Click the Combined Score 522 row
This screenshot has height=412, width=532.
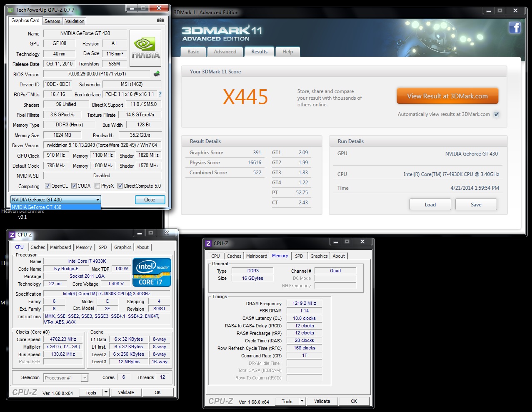point(225,173)
